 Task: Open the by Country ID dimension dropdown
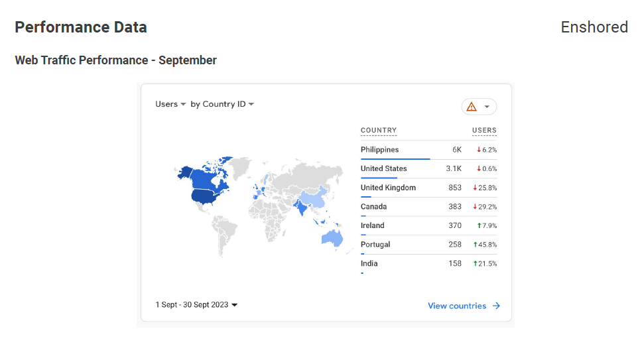click(x=222, y=104)
